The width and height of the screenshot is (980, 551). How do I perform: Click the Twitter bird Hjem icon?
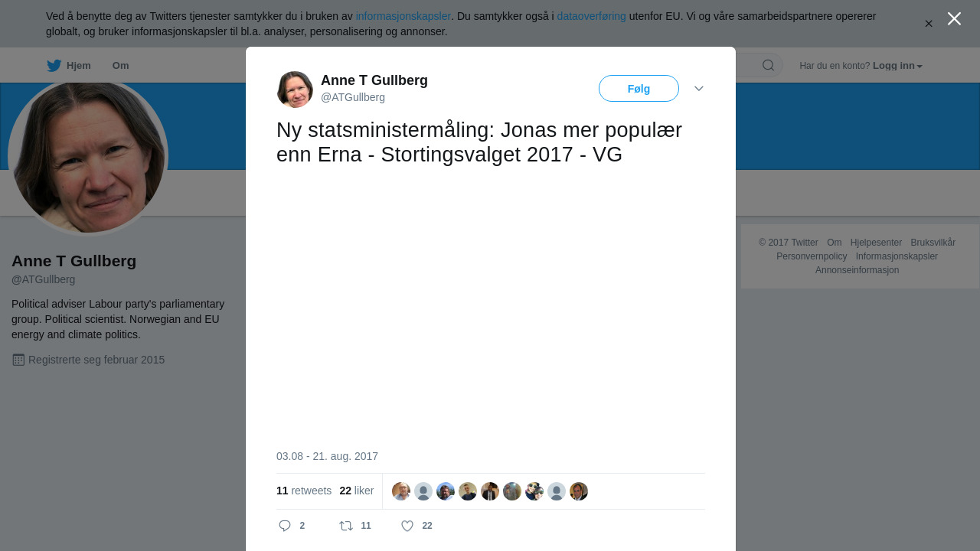(54, 66)
